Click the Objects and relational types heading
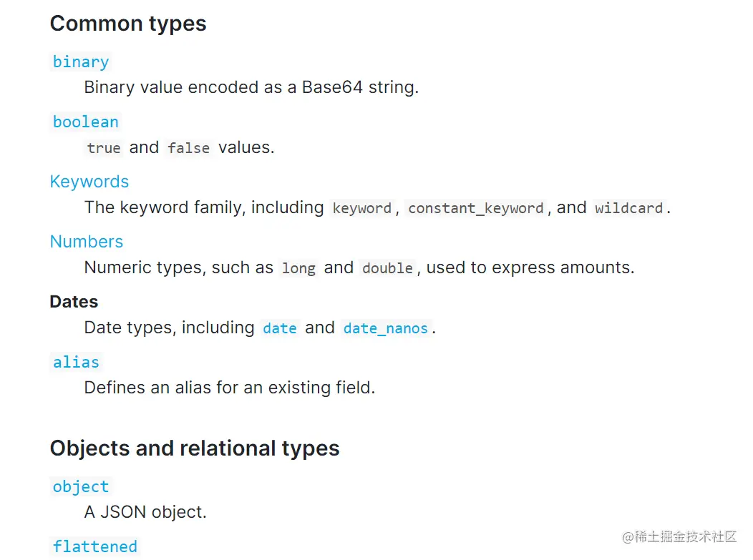Image resolution: width=753 pixels, height=560 pixels. (x=195, y=448)
